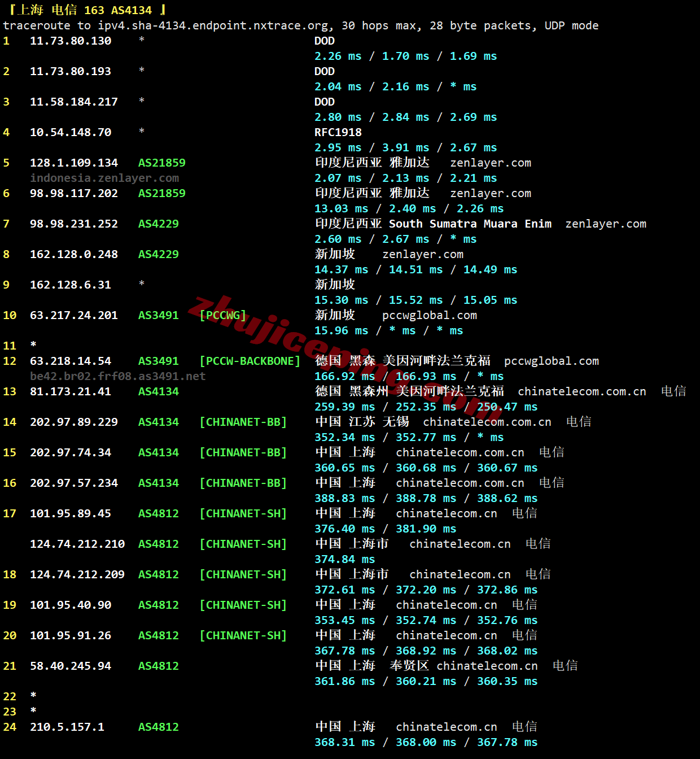Click the latency value 368.31 ms
The image size is (700, 759).
(x=345, y=742)
